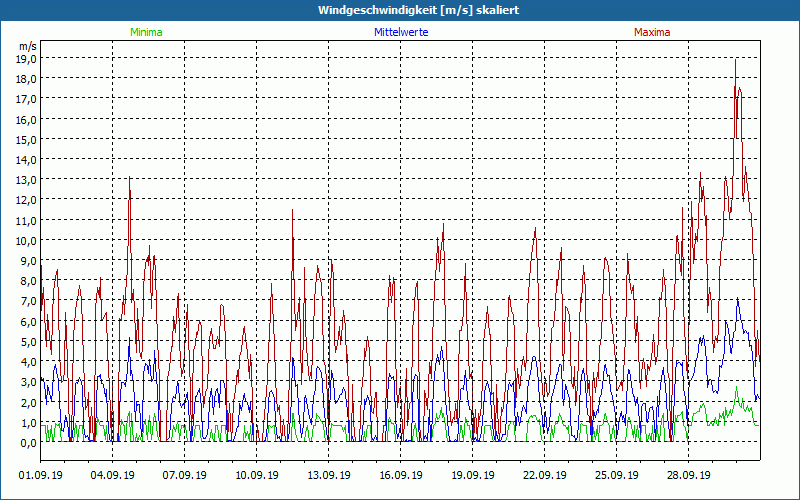Image resolution: width=800 pixels, height=500 pixels.
Task: Click the 10,0 y-axis value
Action: (x=28, y=240)
